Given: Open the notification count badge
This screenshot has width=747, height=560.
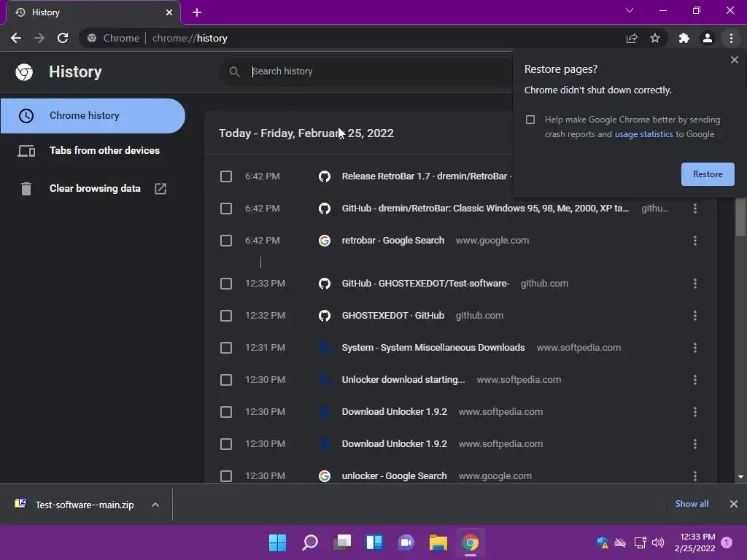Looking at the screenshot, I should [x=727, y=542].
